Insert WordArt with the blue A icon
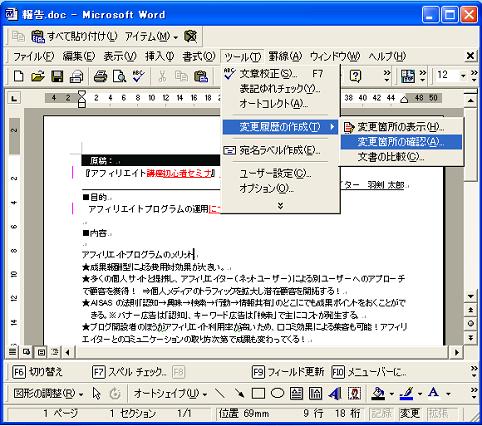The width and height of the screenshot is (482, 426). pos(335,393)
